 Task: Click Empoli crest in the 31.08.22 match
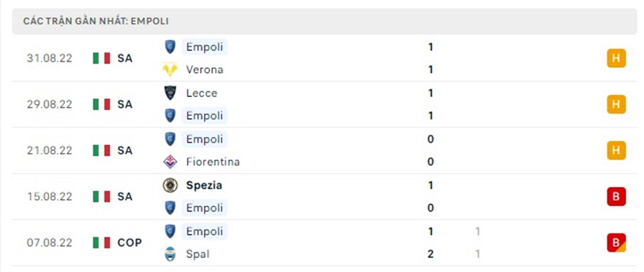coord(170,47)
